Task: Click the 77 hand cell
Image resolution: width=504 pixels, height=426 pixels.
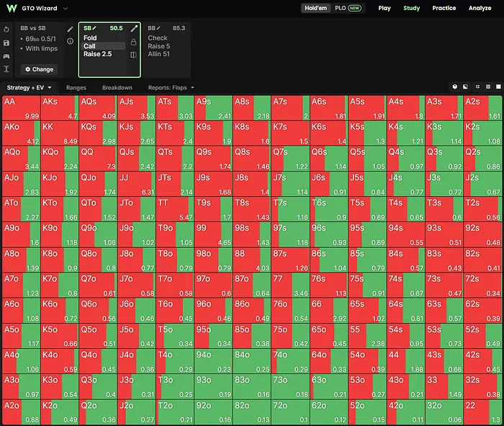Action: pos(290,285)
